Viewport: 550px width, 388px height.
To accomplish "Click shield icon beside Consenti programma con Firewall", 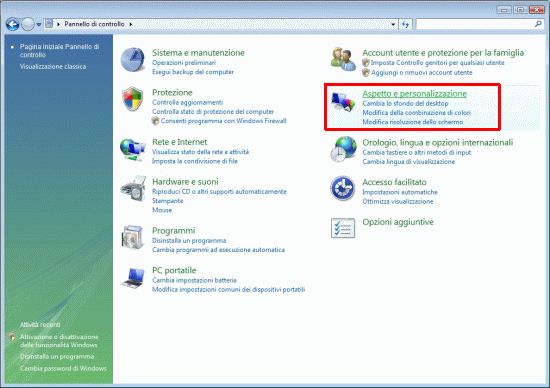I will coord(155,121).
